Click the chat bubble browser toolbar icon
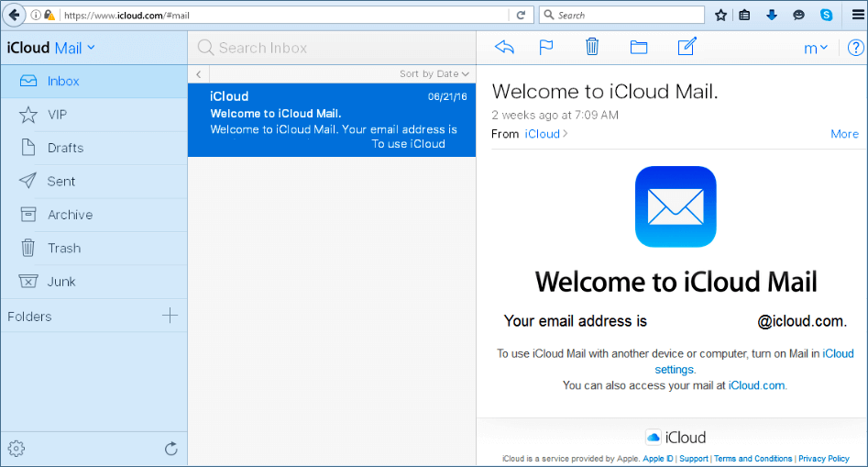 coord(798,15)
